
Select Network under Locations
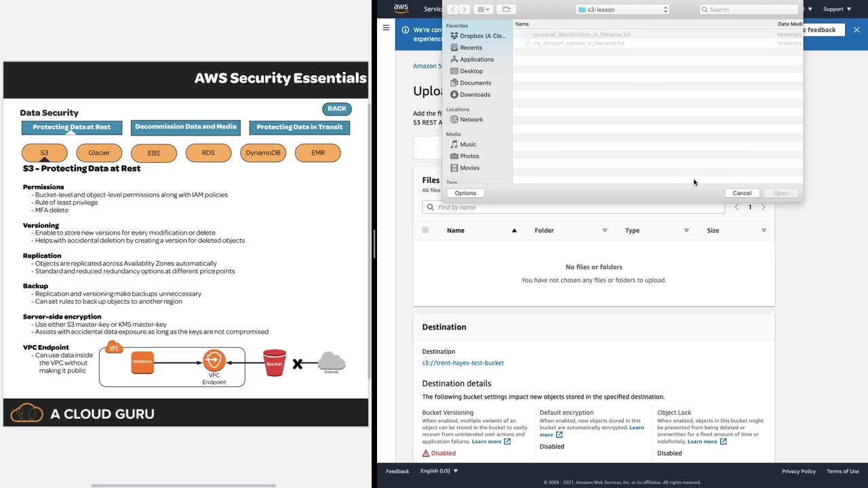467,119
